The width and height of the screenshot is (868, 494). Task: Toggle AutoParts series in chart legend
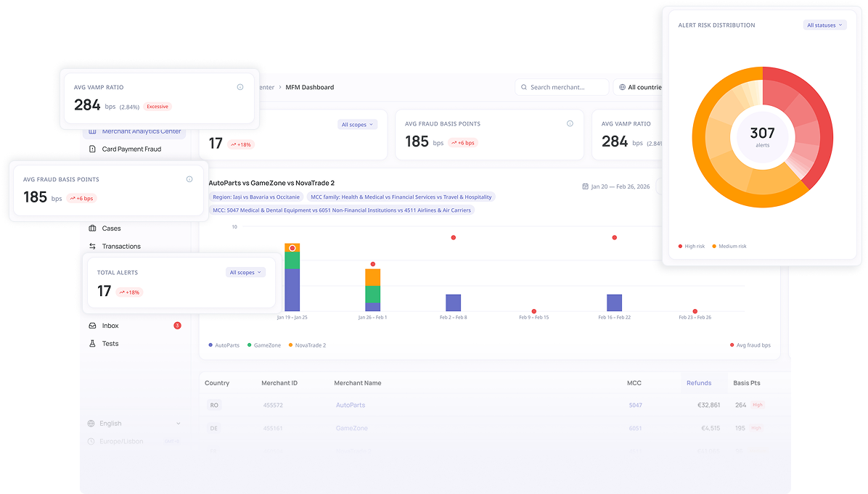(x=224, y=345)
